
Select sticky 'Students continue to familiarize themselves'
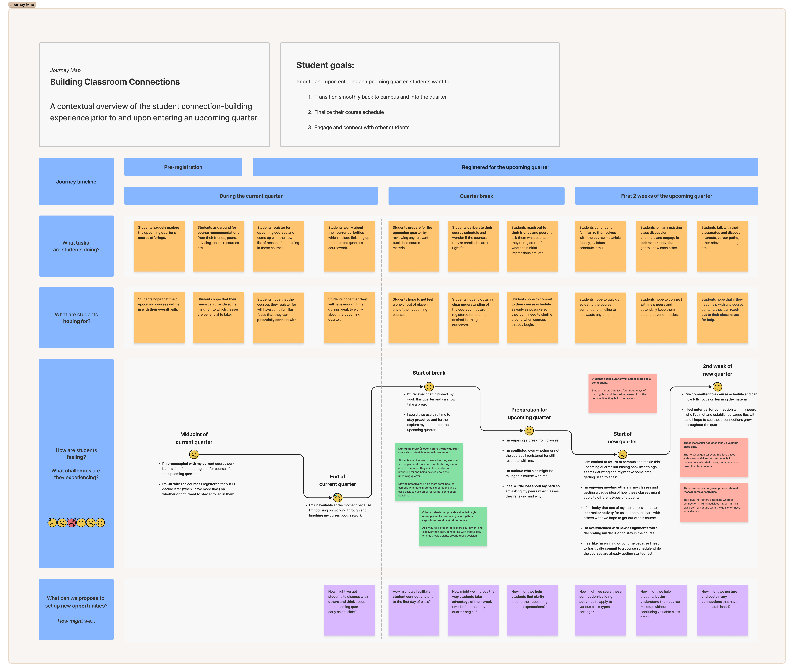[601, 246]
